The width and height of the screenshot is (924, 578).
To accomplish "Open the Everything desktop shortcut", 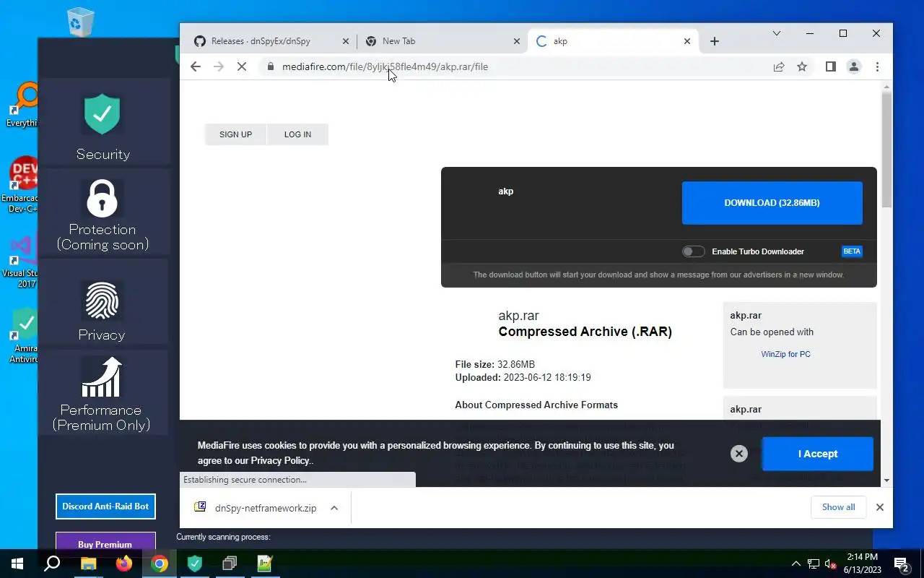I will point(24,105).
